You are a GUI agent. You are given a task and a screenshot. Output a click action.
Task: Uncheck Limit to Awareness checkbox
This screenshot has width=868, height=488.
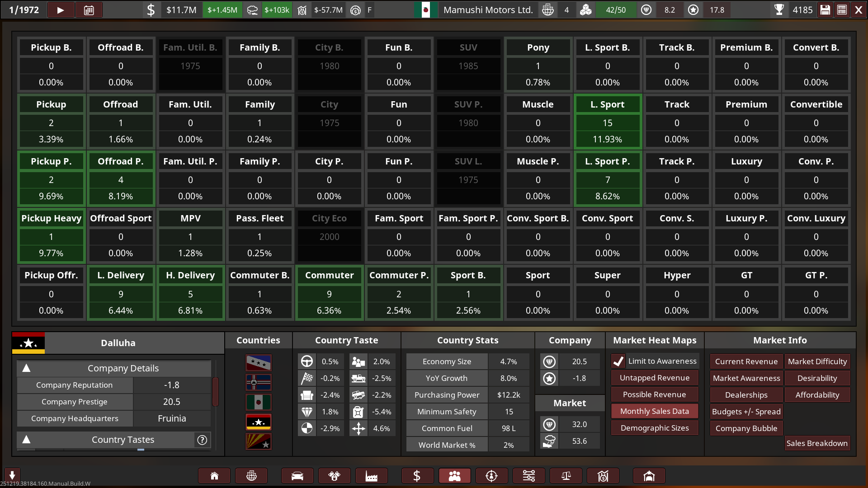tap(618, 361)
